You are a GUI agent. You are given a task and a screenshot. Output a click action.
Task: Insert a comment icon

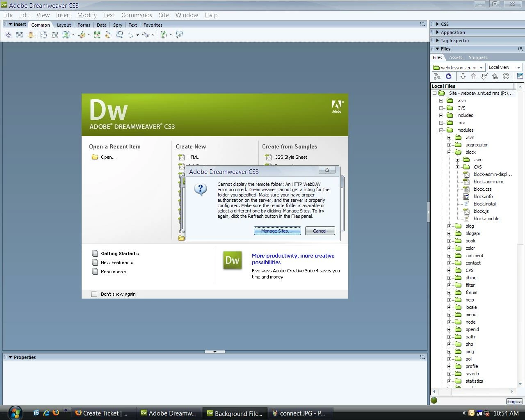119,35
